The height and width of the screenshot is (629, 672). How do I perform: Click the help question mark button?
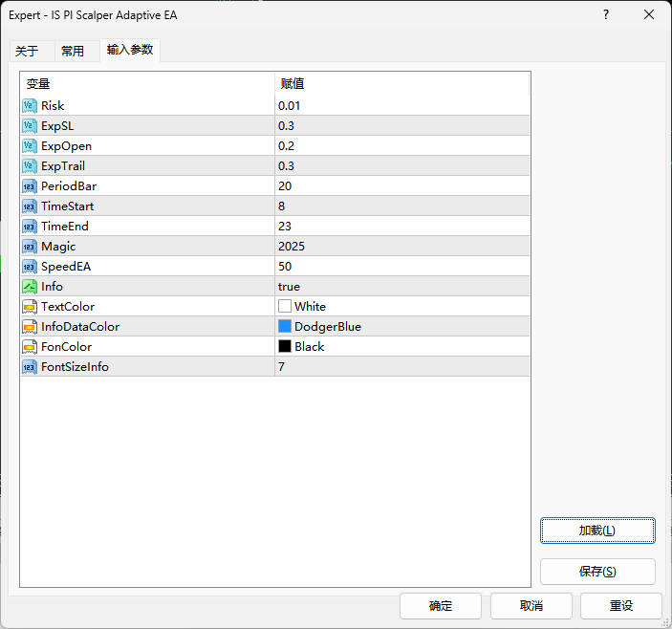[605, 15]
